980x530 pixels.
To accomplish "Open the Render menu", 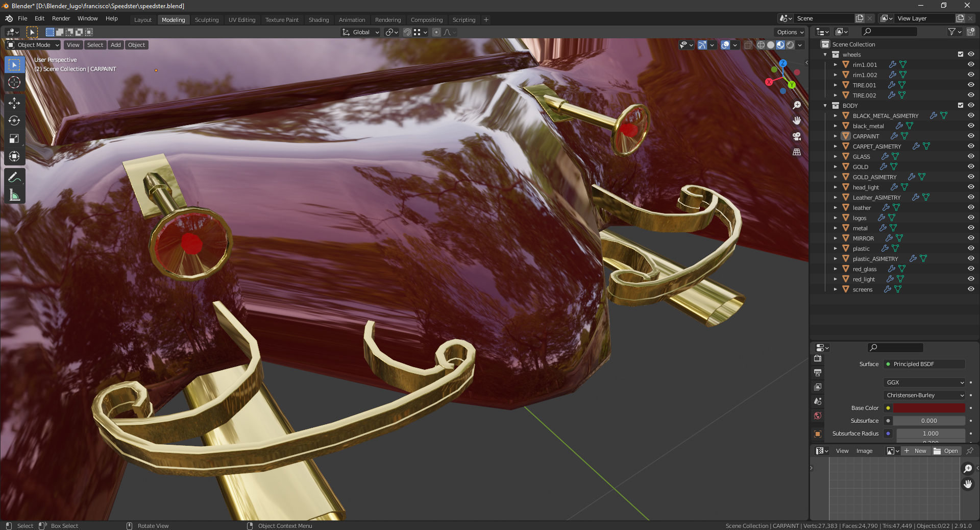I will pyautogui.click(x=61, y=18).
